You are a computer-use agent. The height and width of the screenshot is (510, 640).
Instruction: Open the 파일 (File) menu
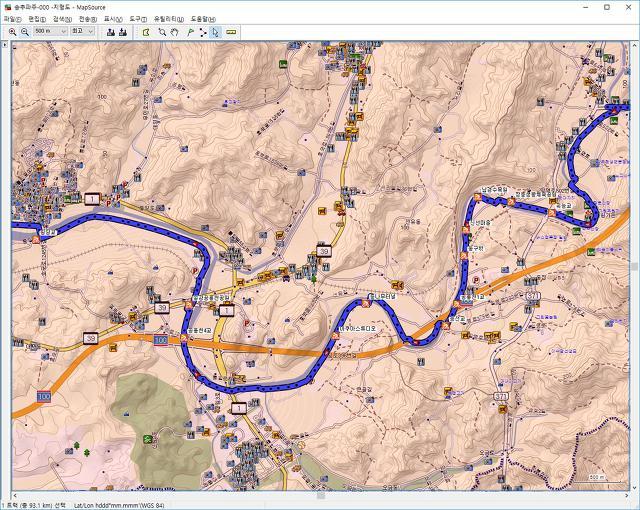(12, 19)
